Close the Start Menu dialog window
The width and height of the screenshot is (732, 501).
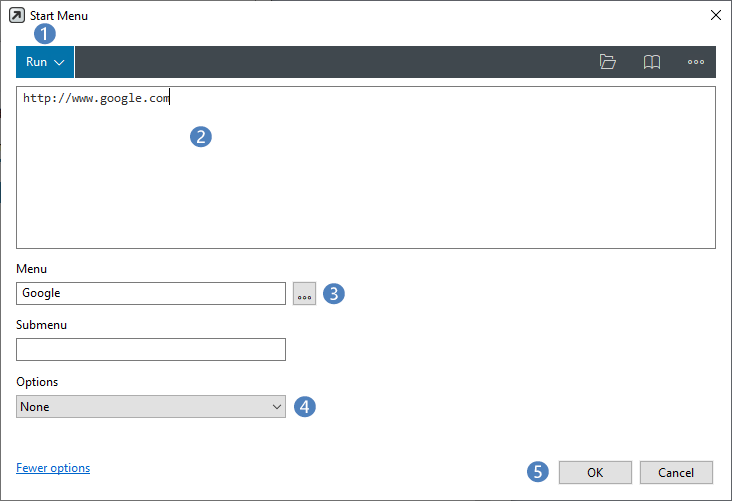pyautogui.click(x=716, y=15)
